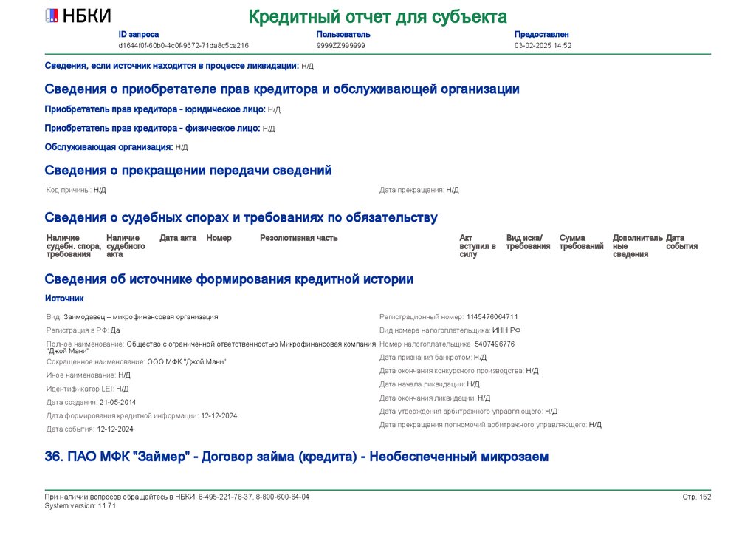The image size is (756, 535).
Task: Click column header 'Дата акта'
Action: pyautogui.click(x=178, y=238)
